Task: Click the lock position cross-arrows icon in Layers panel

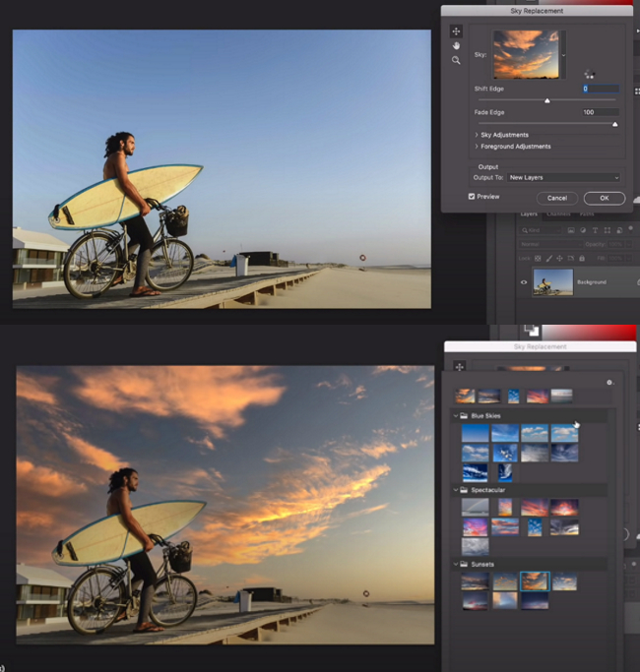Action: [559, 259]
